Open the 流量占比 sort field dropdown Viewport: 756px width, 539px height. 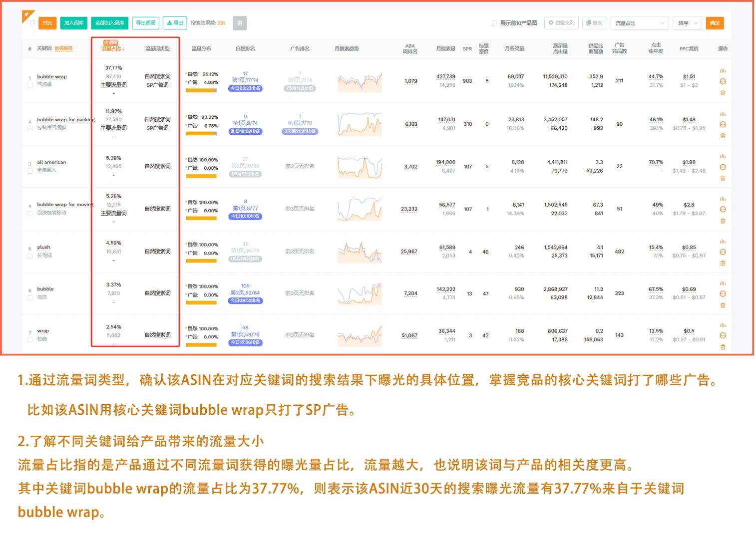click(639, 23)
